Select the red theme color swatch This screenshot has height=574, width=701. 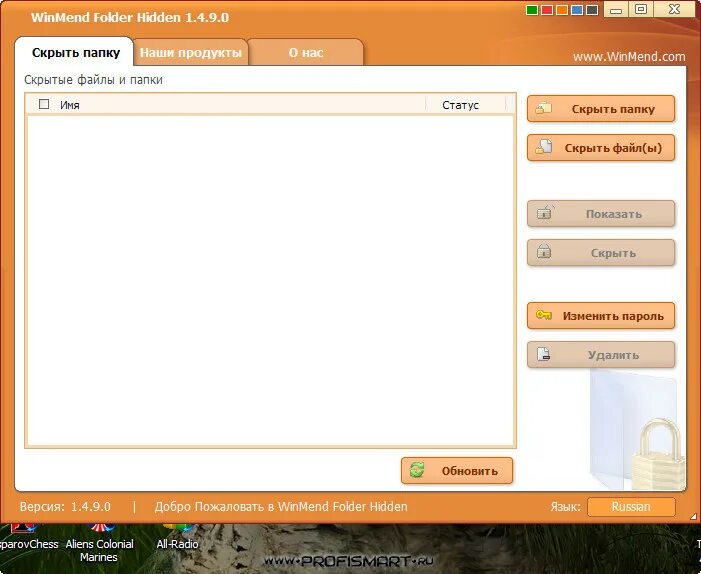pos(547,10)
